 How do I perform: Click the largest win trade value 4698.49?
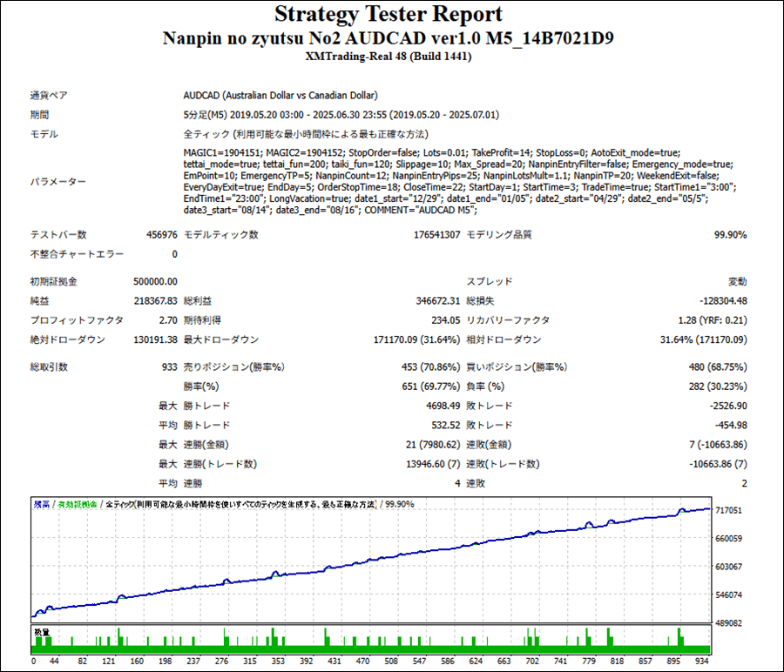[x=443, y=407]
